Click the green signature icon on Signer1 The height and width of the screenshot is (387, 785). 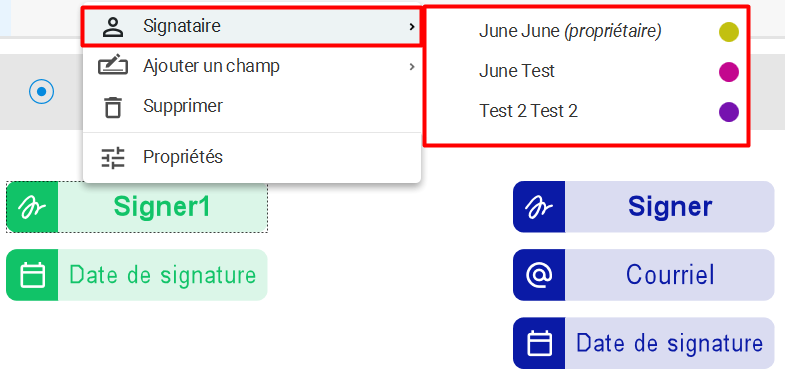[32, 207]
